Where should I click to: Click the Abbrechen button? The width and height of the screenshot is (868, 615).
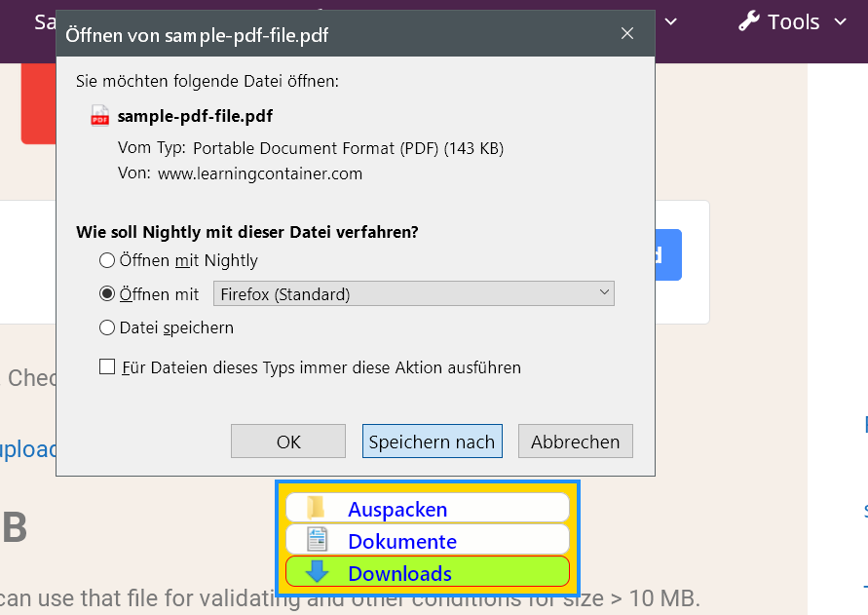575,442
